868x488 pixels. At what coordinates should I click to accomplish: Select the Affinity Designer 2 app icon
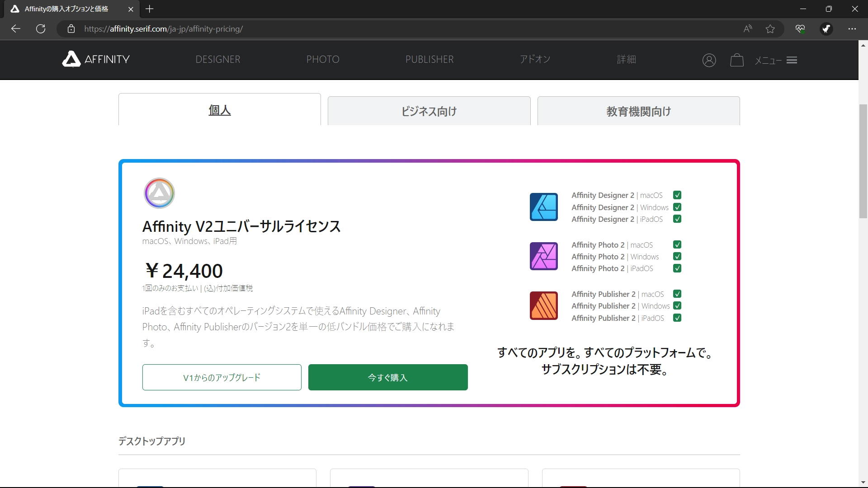click(x=543, y=207)
